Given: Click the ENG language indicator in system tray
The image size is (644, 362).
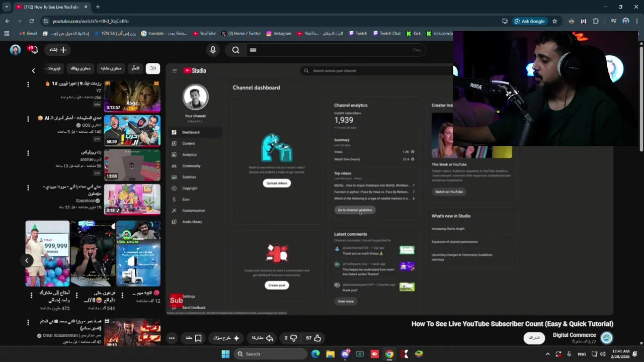Looking at the screenshot, I should (x=582, y=354).
